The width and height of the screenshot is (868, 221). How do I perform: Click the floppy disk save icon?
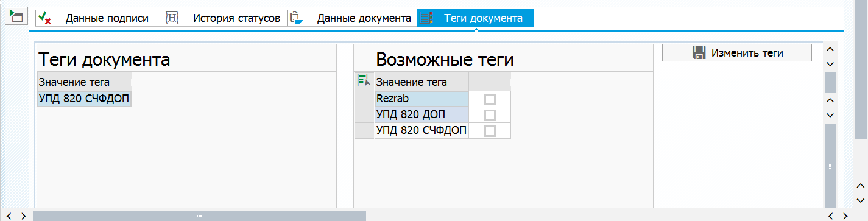point(699,53)
